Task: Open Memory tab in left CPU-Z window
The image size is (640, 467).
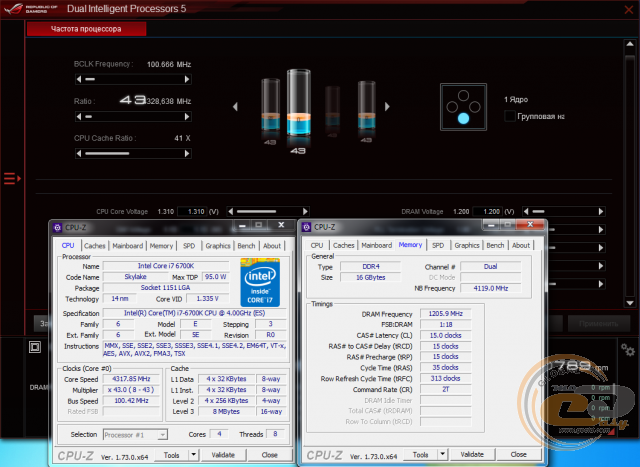Action: click(161, 246)
